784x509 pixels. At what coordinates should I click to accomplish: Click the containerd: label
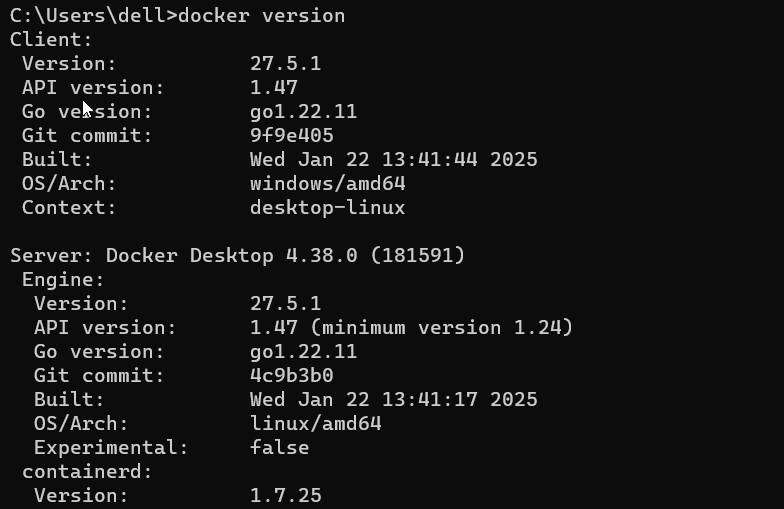87,472
